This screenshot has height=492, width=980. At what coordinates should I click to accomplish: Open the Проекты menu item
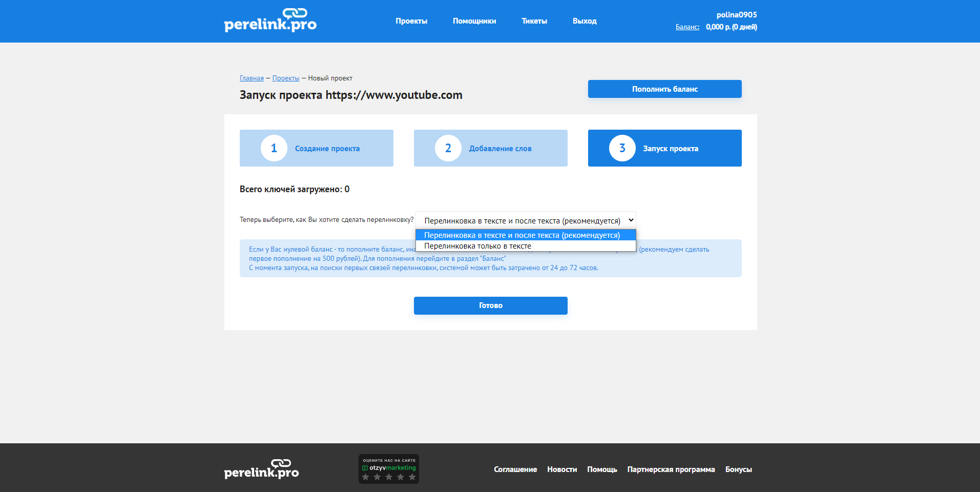pyautogui.click(x=411, y=21)
